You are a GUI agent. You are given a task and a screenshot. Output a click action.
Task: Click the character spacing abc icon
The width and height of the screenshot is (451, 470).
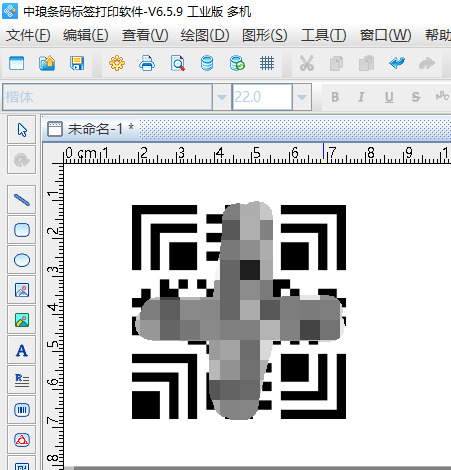(x=442, y=96)
